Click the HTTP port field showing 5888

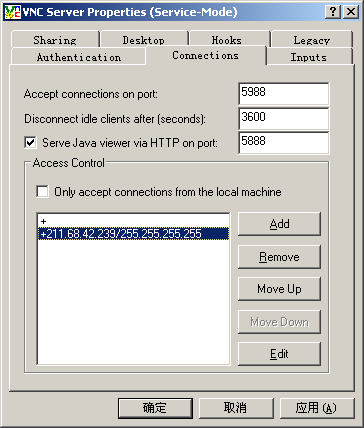284,143
